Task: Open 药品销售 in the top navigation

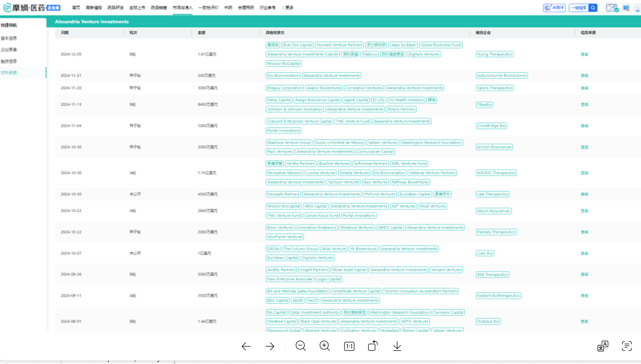Action: point(159,8)
